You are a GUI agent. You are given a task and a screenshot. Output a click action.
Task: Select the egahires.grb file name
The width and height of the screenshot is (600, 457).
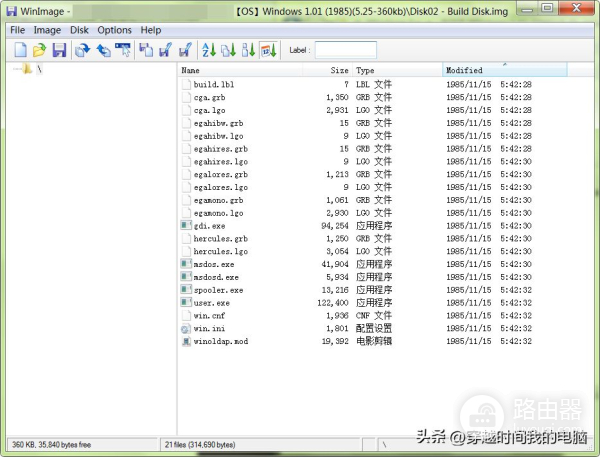click(x=221, y=149)
